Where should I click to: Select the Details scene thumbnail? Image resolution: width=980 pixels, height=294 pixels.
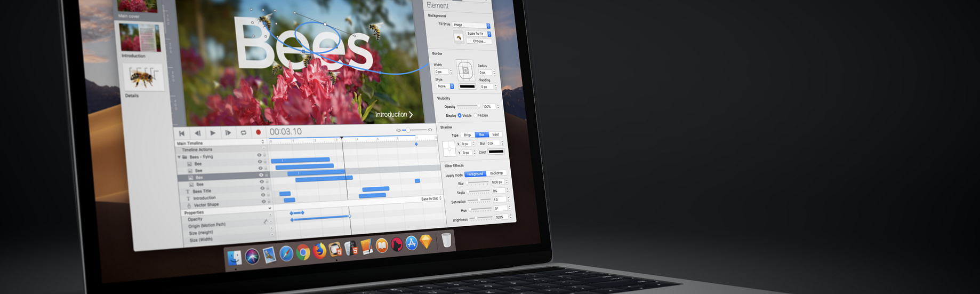point(143,76)
